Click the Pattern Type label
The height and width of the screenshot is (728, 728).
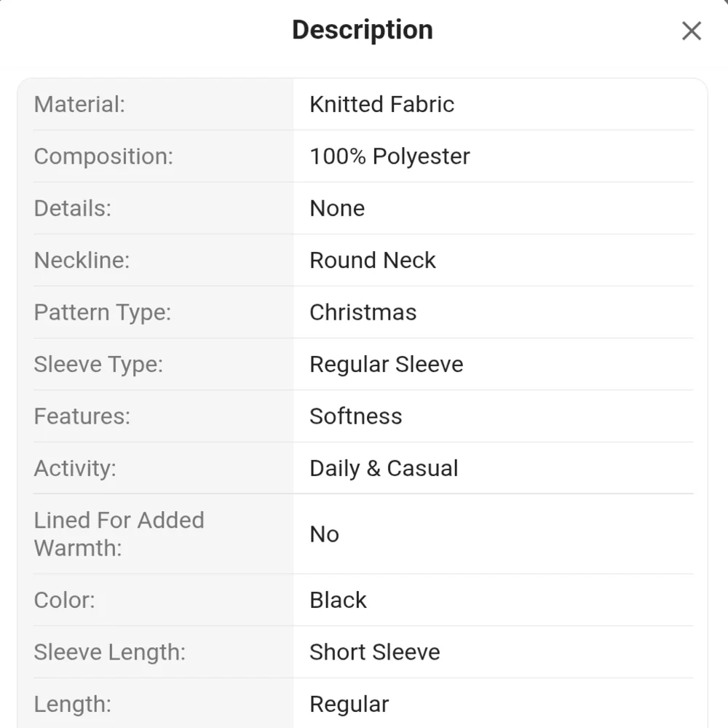pyautogui.click(x=102, y=312)
